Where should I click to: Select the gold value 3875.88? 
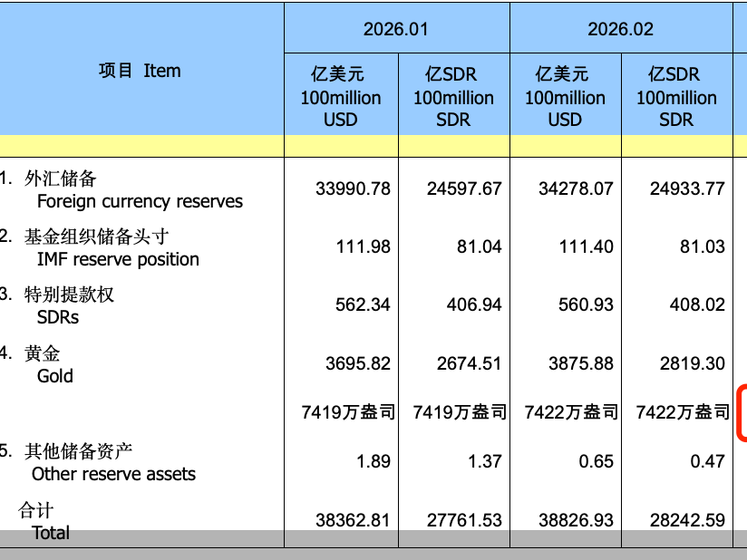click(x=580, y=363)
